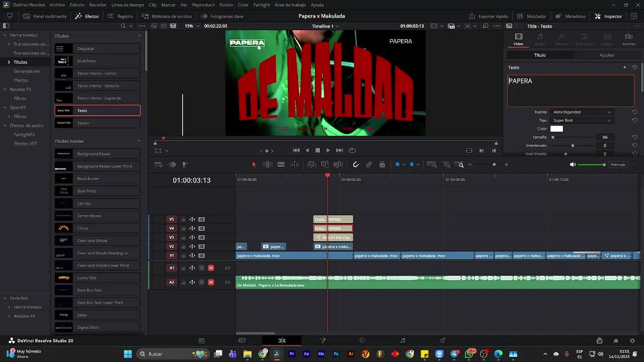Collapse the Favoritos section

tap(5, 298)
